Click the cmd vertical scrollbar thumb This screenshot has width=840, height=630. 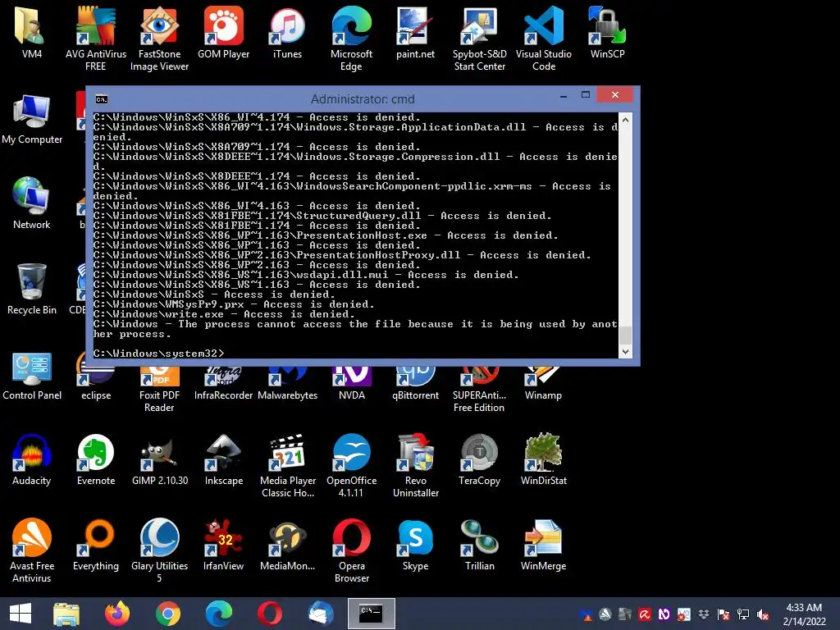625,335
